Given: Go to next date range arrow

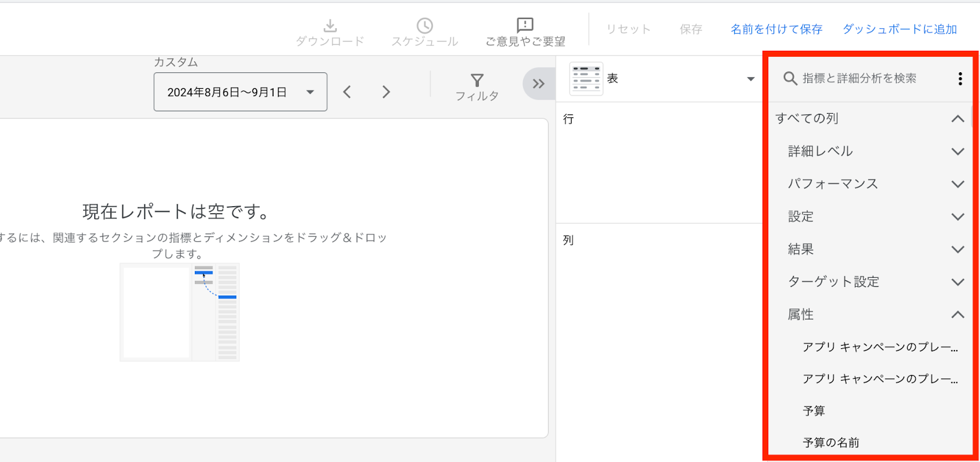Looking at the screenshot, I should tap(386, 92).
